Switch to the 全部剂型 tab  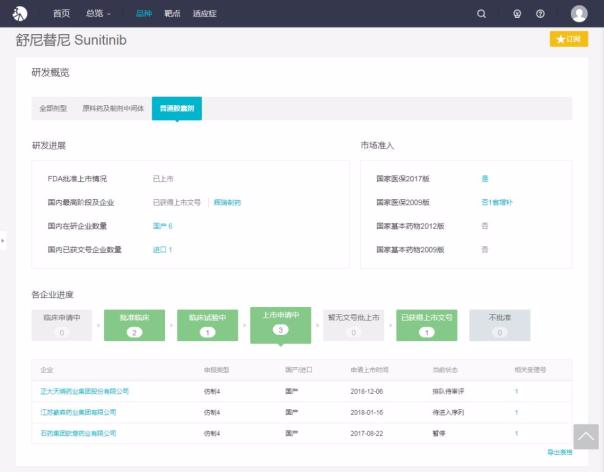[x=53, y=108]
